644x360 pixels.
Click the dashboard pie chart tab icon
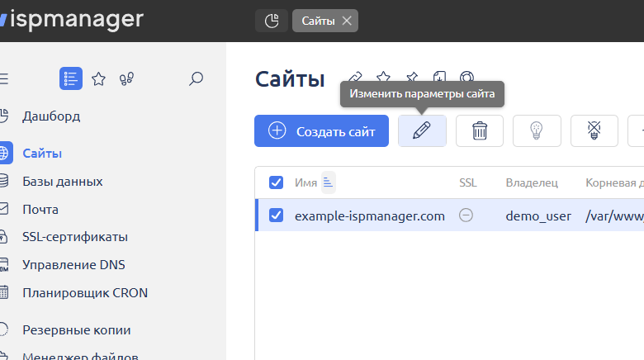pos(272,21)
